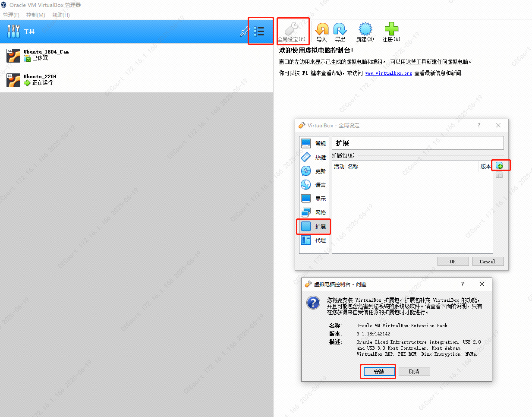Click help ? in 问题 dialog titlebar

(x=463, y=284)
